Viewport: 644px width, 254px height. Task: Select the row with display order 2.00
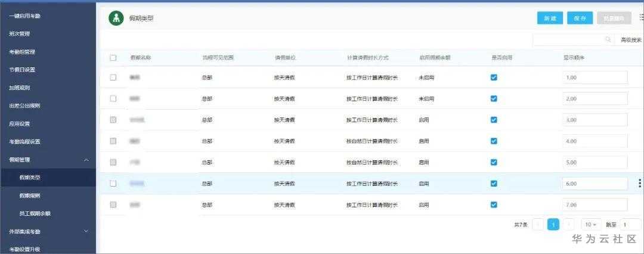click(113, 98)
